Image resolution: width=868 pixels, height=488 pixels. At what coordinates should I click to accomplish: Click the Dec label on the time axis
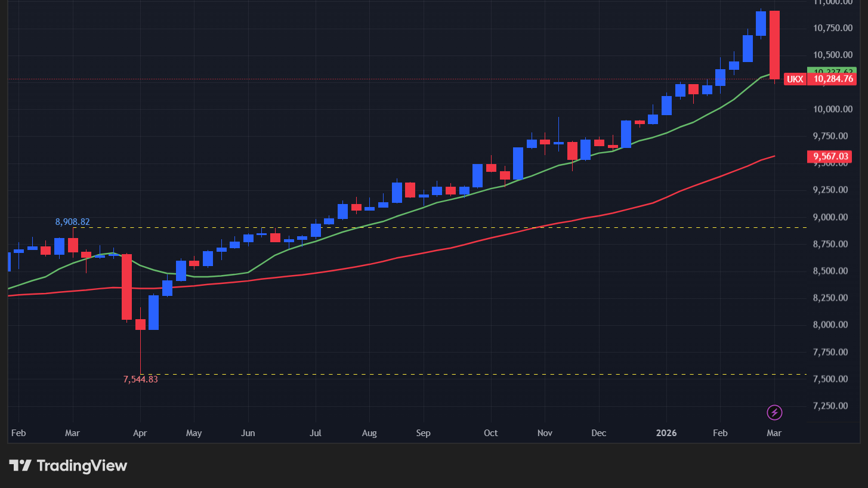click(600, 433)
